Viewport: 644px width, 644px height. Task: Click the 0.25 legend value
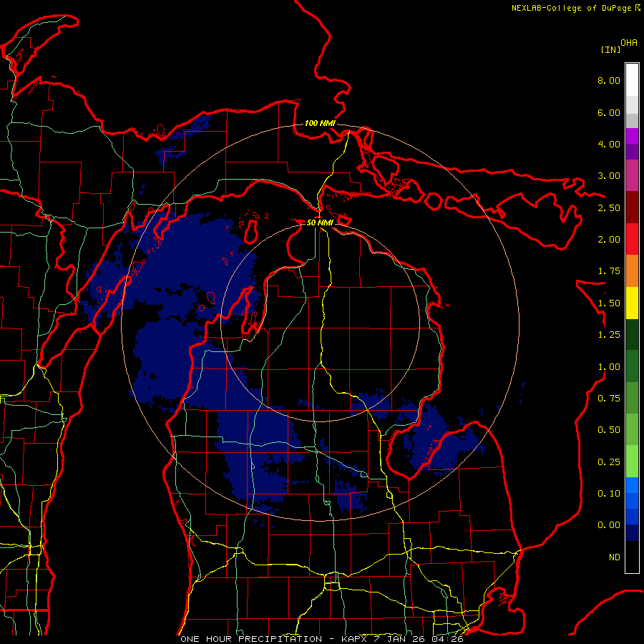click(x=609, y=462)
